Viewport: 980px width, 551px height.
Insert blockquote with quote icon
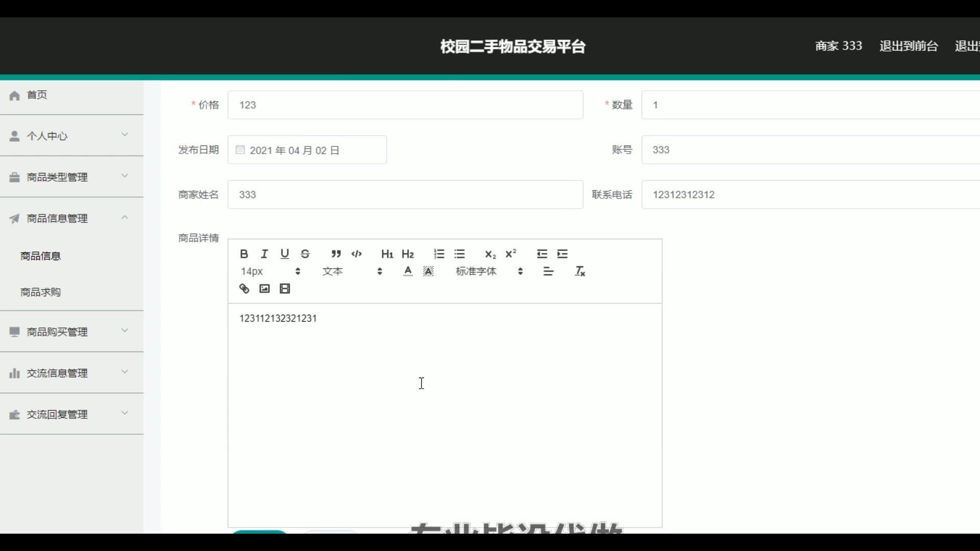click(336, 254)
